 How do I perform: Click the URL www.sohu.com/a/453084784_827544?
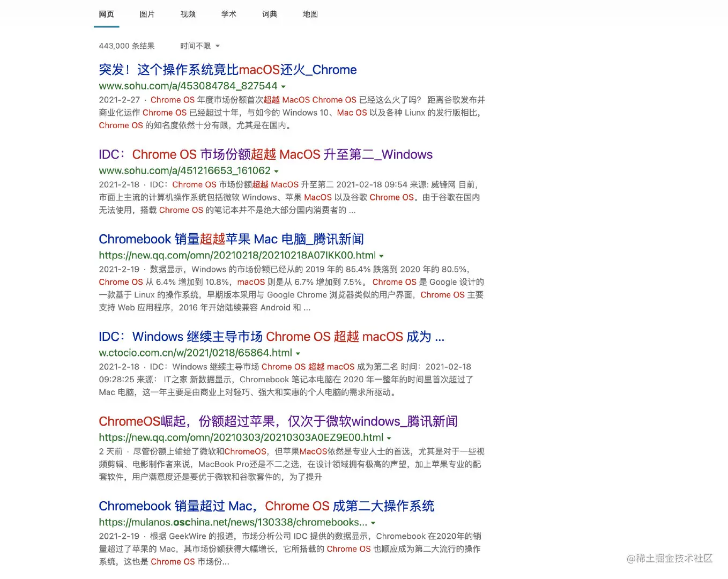pos(188,86)
